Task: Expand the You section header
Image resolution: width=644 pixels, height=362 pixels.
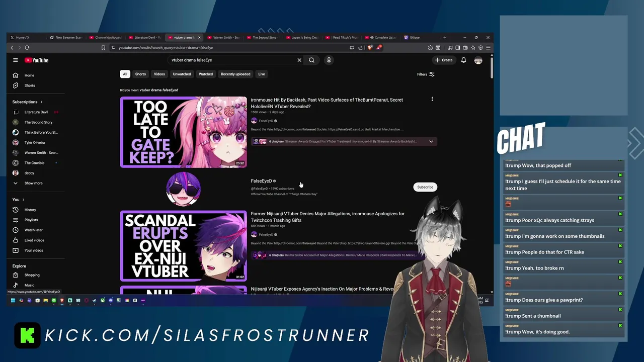Action: (x=19, y=200)
